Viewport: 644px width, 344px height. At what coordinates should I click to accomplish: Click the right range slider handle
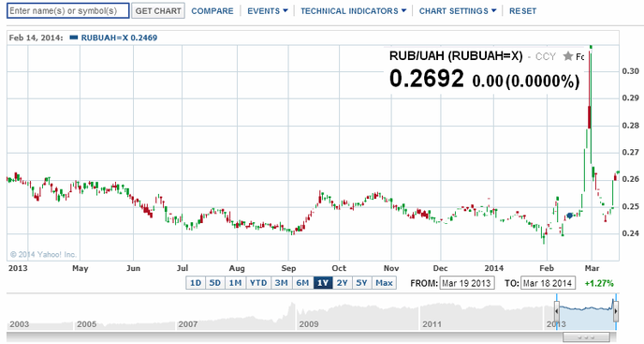[616, 312]
